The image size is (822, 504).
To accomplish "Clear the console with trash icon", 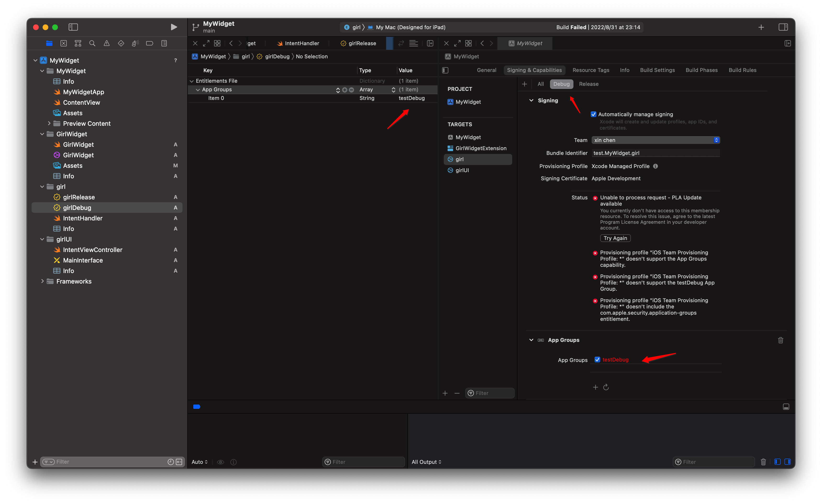I will [x=763, y=462].
